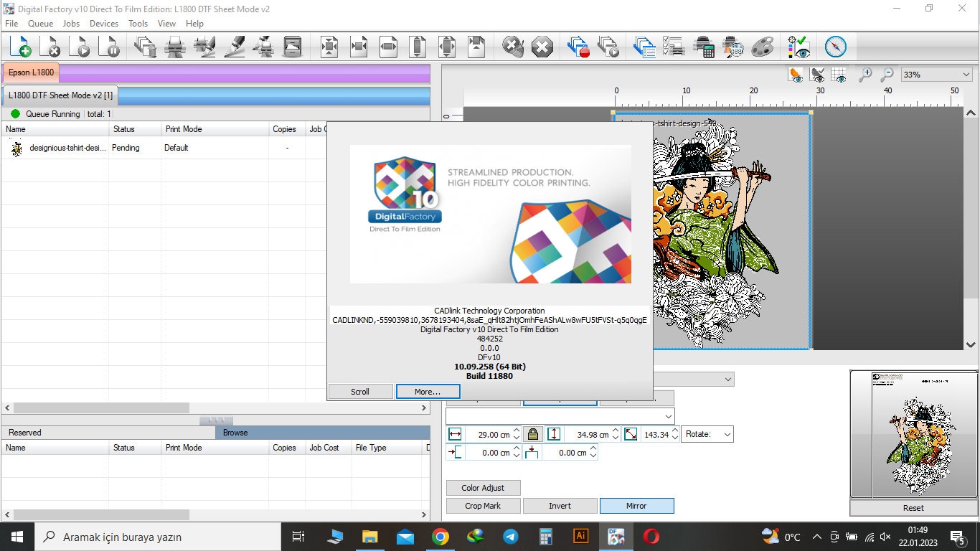This screenshot has height=551, width=980.
Task: Click the fit-to-page four-arrows icon
Action: 329,47
